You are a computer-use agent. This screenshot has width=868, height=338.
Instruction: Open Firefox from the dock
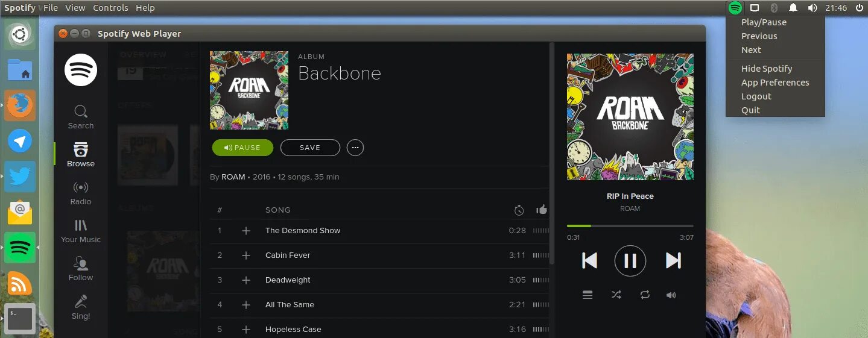point(20,106)
